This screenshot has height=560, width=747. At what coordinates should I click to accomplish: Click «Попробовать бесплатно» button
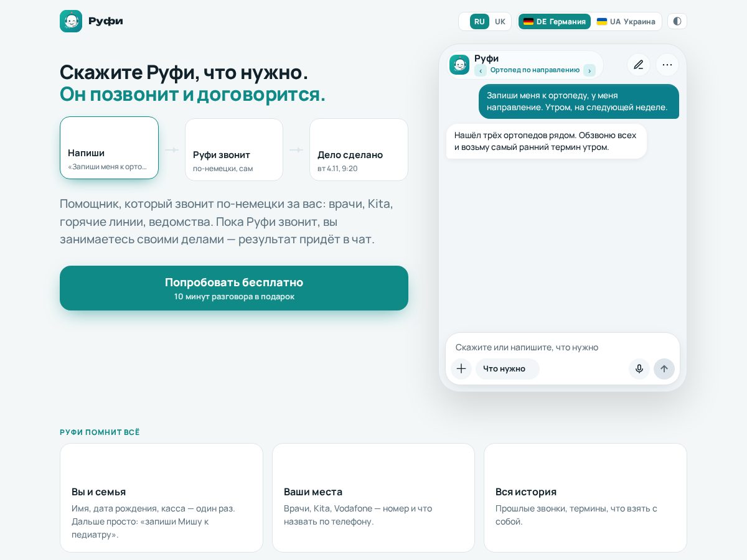click(x=234, y=288)
